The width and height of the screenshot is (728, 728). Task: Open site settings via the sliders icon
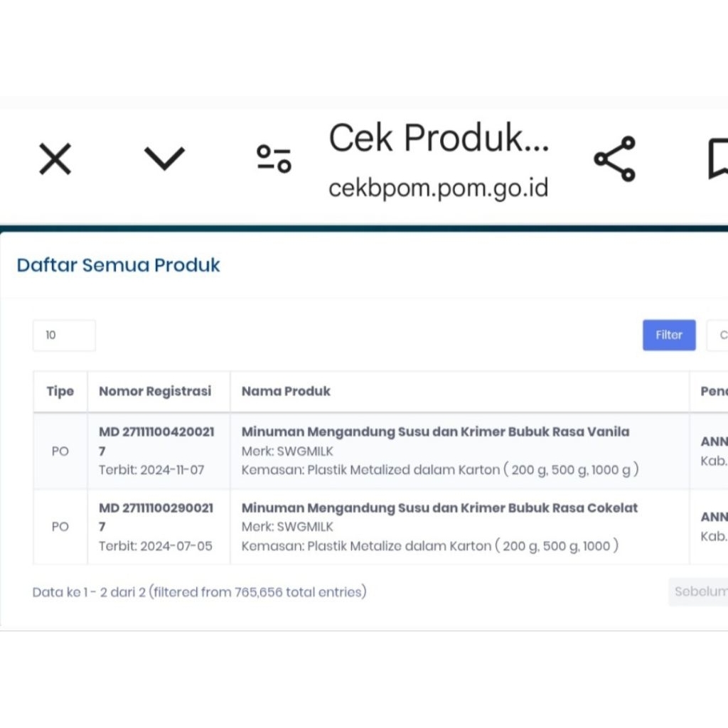[x=274, y=159]
